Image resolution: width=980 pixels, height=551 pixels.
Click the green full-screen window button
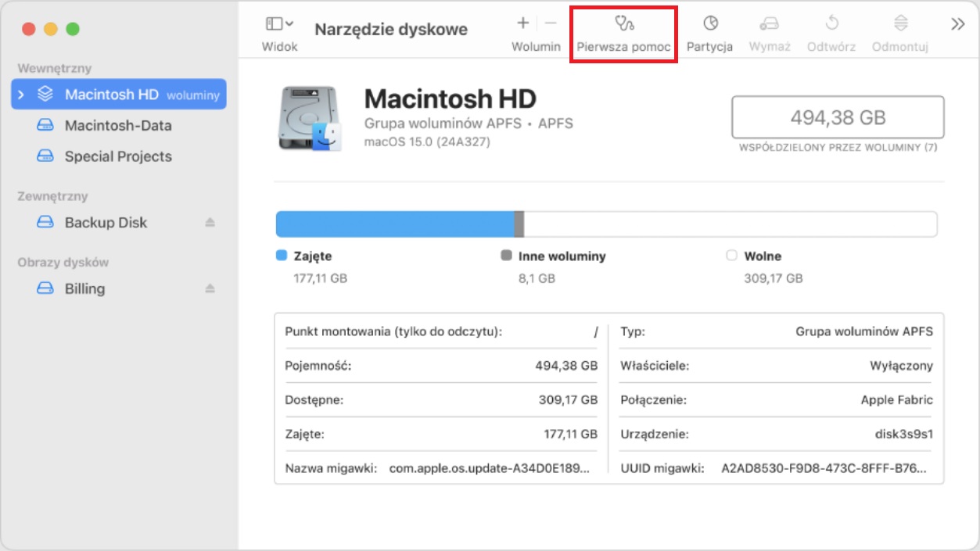point(73,29)
